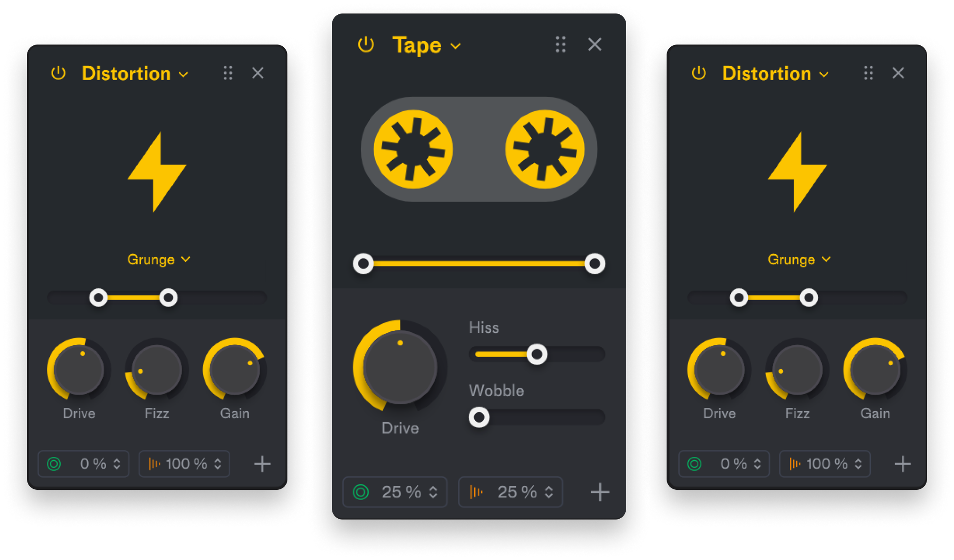
Task: Click lightning bolt icon in left Distortion
Action: [x=157, y=172]
